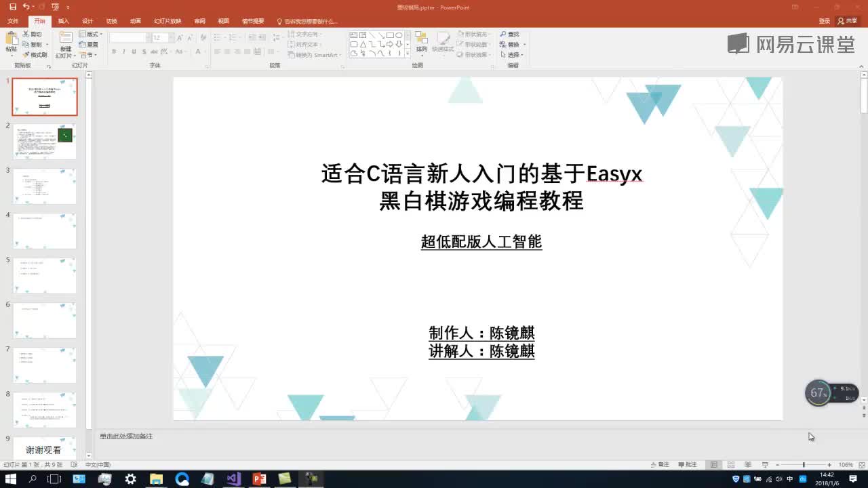Screen dimensions: 868x488
Task: Switch to 动画 Animations tab
Action: click(136, 21)
